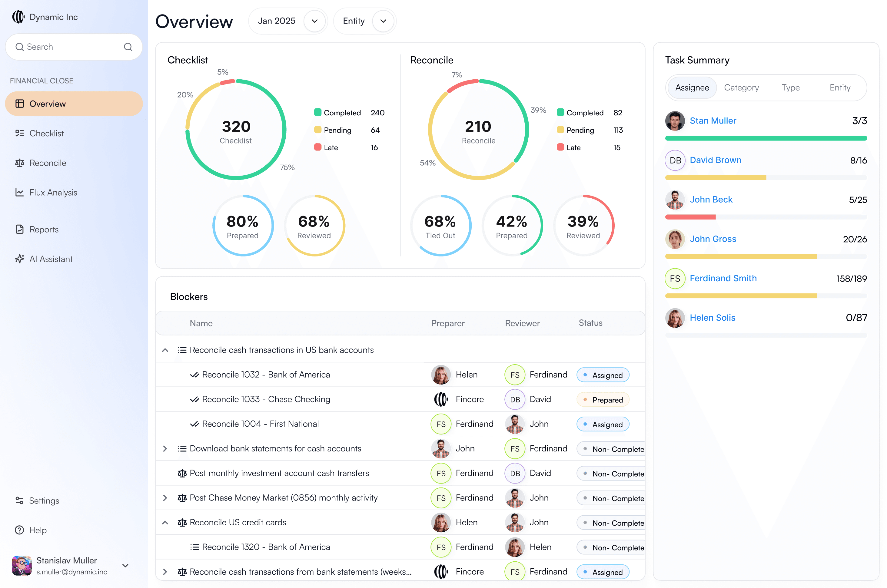Click the Overview grid icon in sidebar

[x=19, y=104]
